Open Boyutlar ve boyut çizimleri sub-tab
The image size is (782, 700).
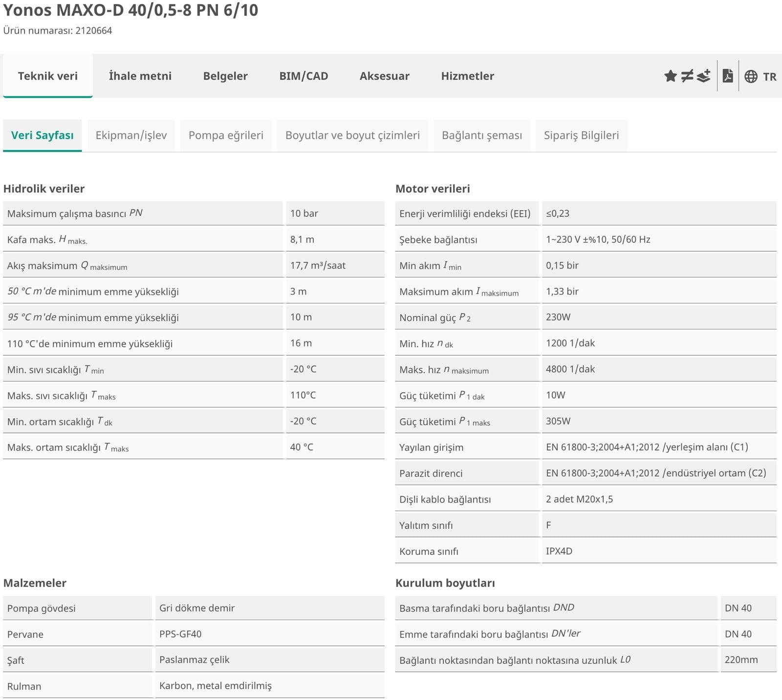pos(352,135)
